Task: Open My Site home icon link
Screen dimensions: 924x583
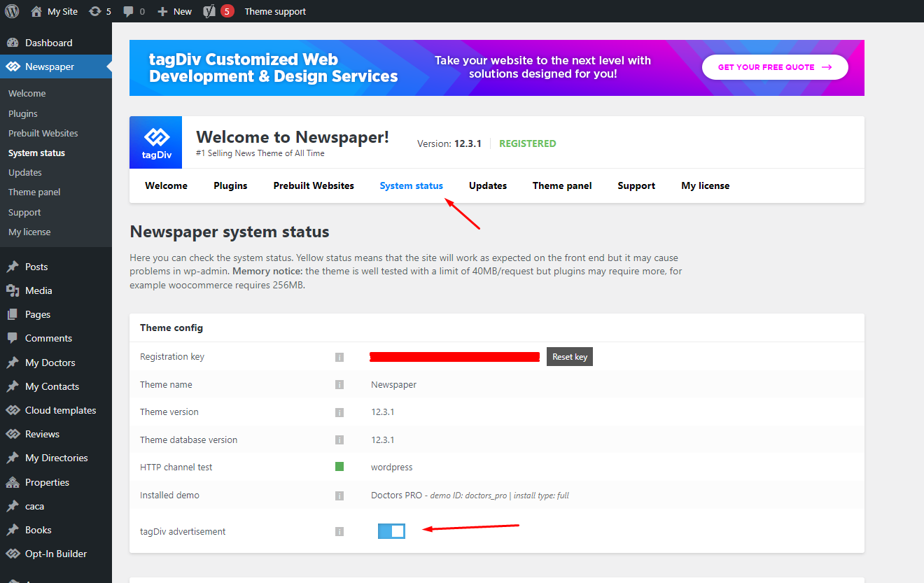Action: (x=36, y=11)
